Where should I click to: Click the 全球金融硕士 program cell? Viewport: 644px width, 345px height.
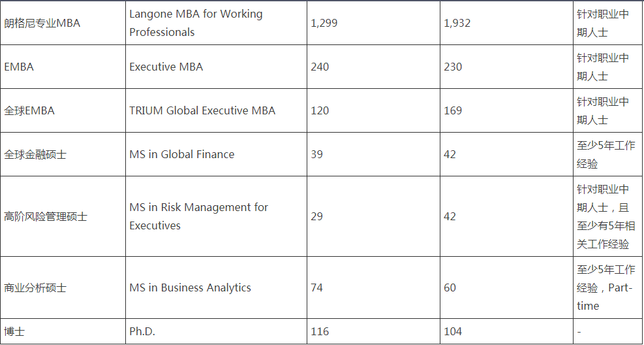35,155
